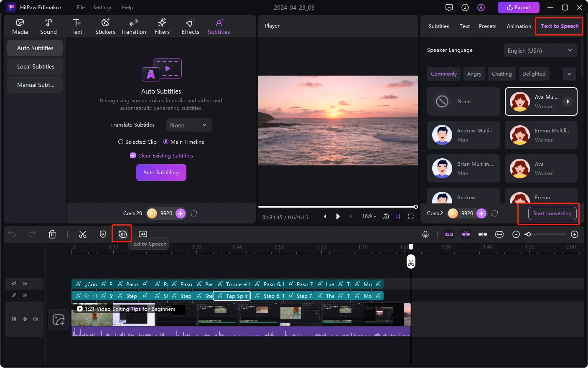The height and width of the screenshot is (368, 588).
Task: Open the Translate Subtitles dropdown
Action: tap(189, 125)
